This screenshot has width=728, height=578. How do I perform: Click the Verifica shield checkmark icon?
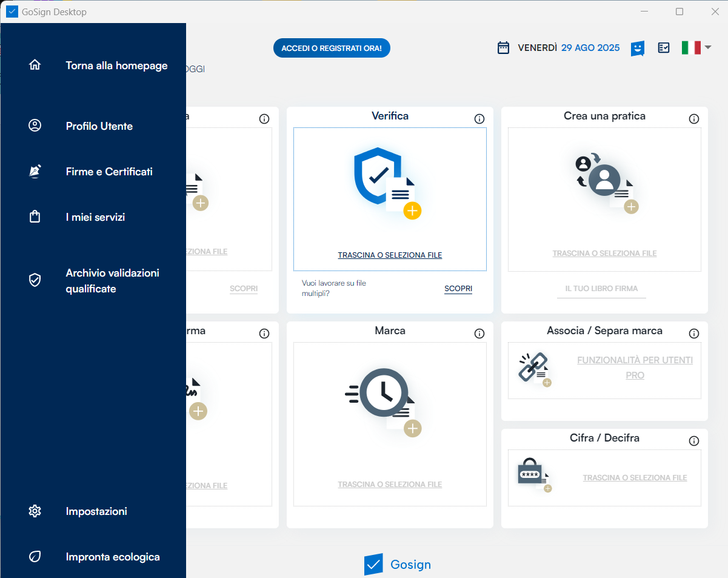378,175
